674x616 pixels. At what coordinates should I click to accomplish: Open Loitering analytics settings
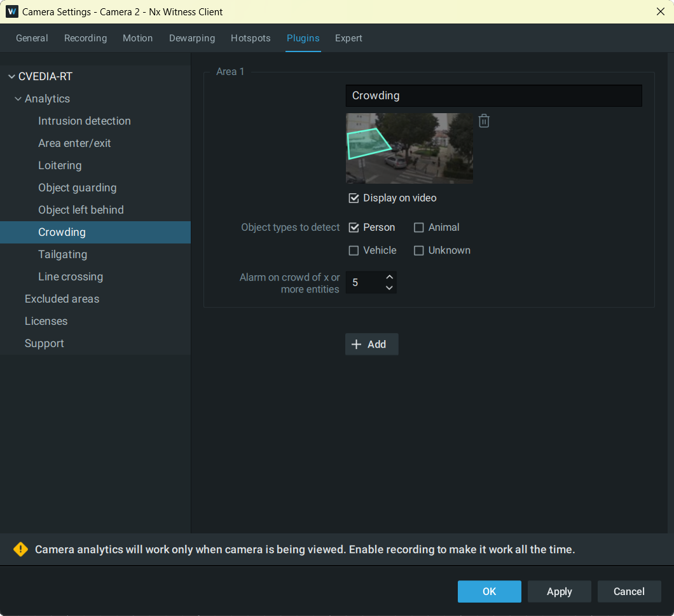(x=95, y=165)
